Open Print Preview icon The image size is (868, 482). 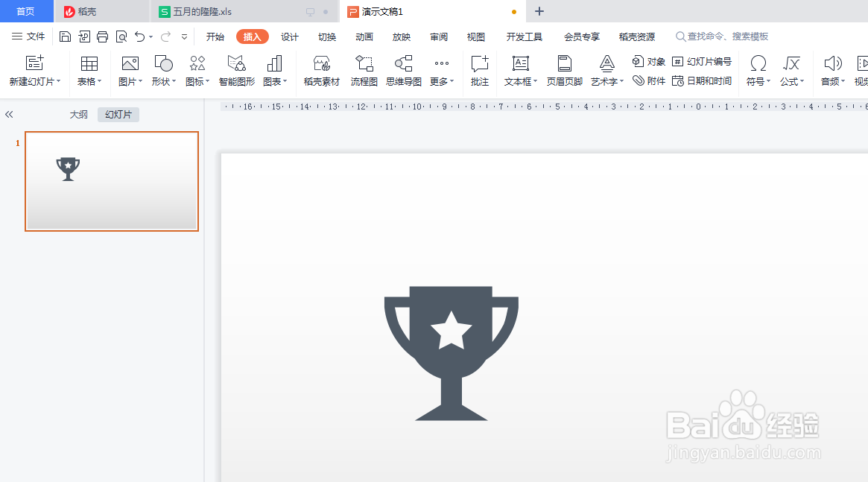pyautogui.click(x=121, y=37)
